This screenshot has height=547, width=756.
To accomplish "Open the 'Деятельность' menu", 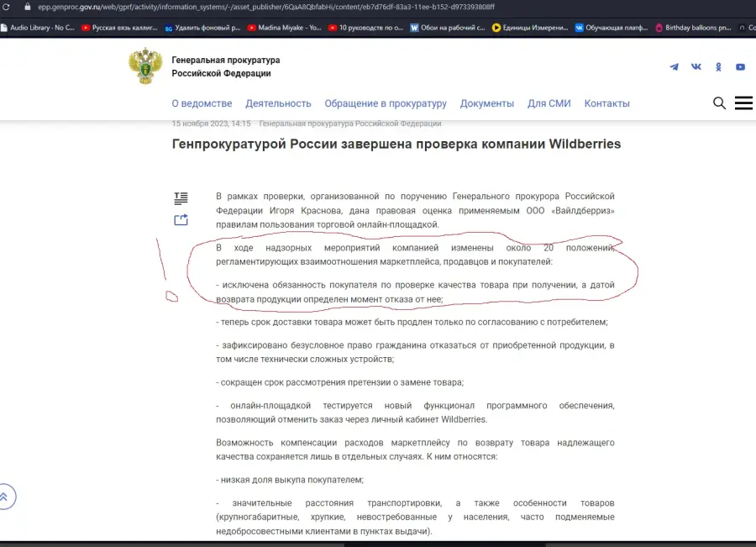I will pos(278,103).
